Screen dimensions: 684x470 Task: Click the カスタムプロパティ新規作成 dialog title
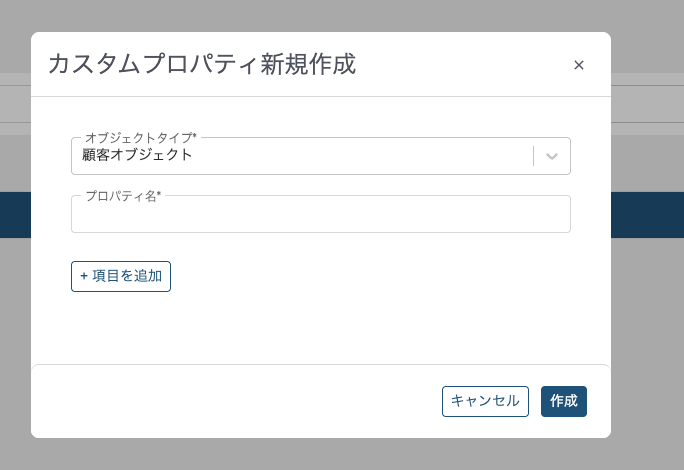pyautogui.click(x=202, y=65)
